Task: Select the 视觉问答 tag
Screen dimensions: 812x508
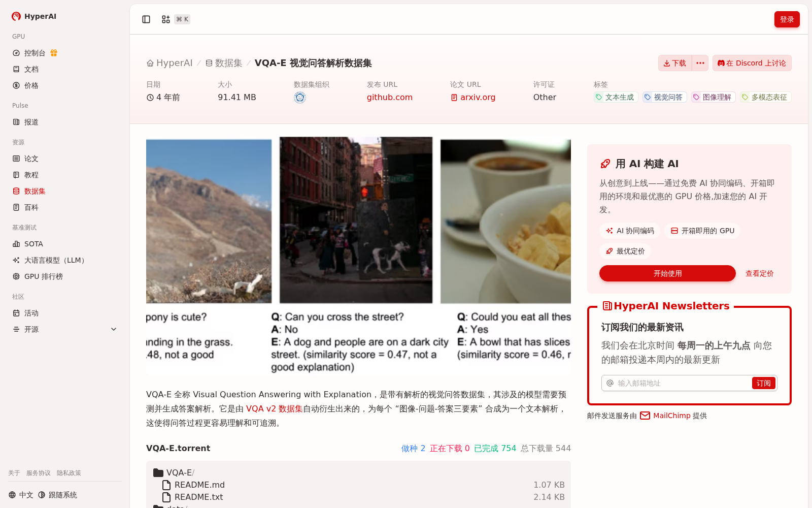Action: [x=664, y=97]
